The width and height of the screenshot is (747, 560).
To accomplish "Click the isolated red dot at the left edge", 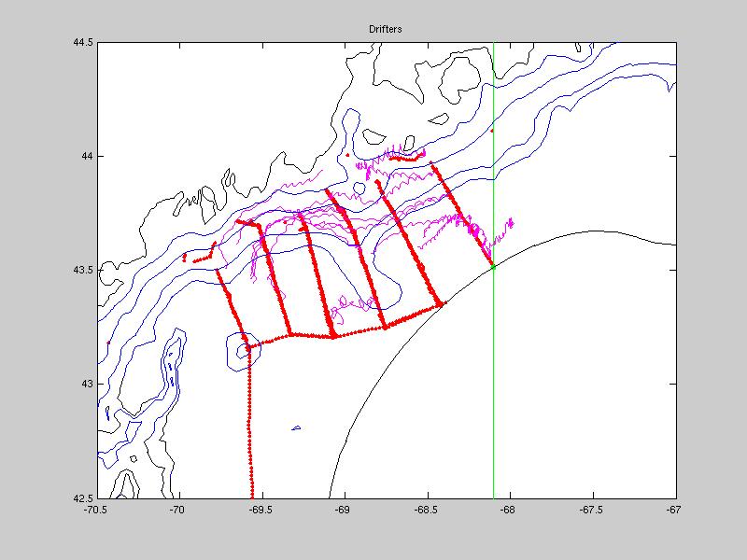I will click(x=108, y=343).
